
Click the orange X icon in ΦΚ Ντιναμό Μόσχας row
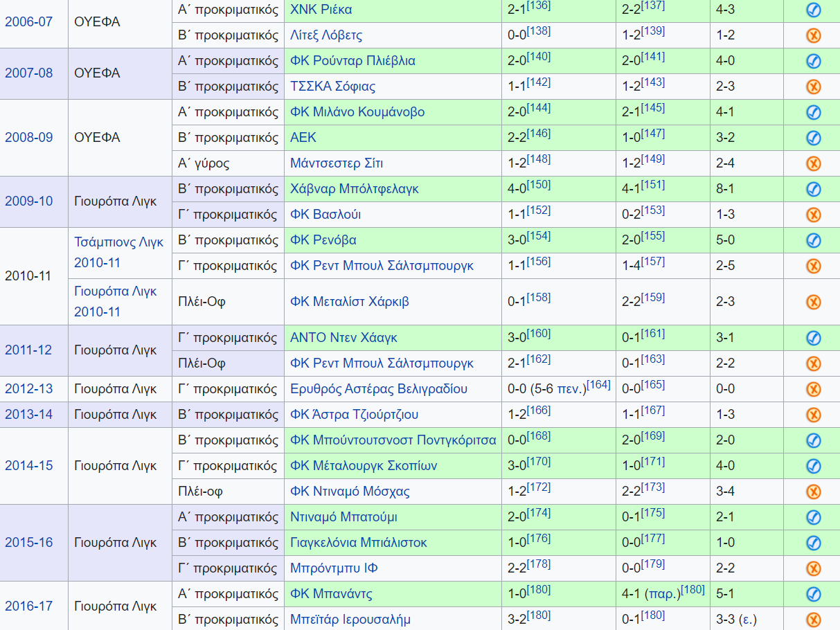pos(814,492)
